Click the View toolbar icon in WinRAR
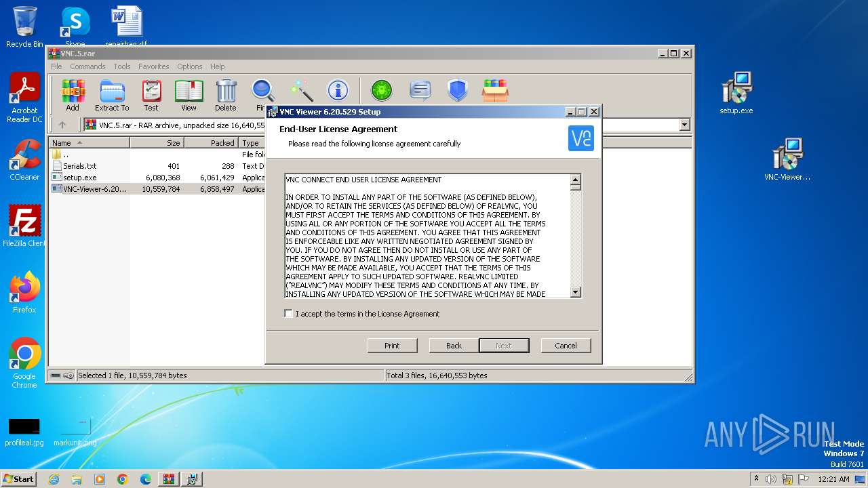The image size is (868, 488). click(x=189, y=95)
